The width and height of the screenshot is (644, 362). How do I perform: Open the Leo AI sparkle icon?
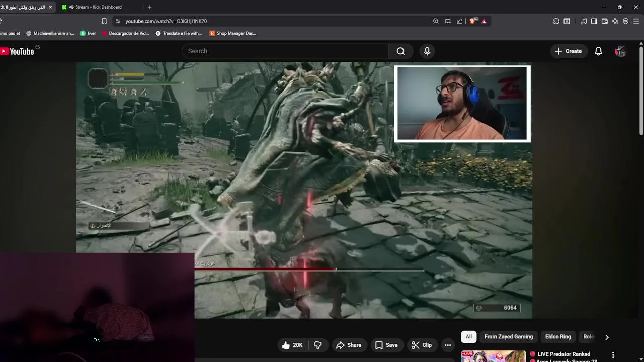point(615,21)
